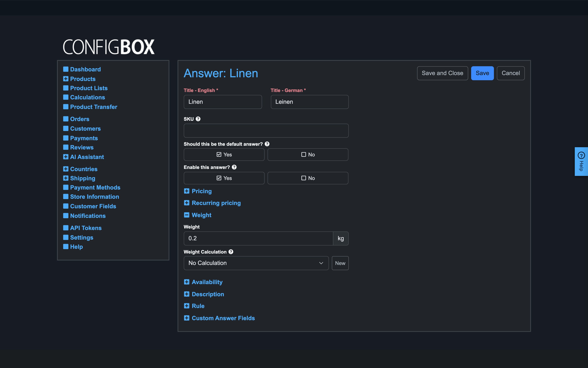Click New next to Weight Calculation
The width and height of the screenshot is (588, 368).
[x=340, y=263]
